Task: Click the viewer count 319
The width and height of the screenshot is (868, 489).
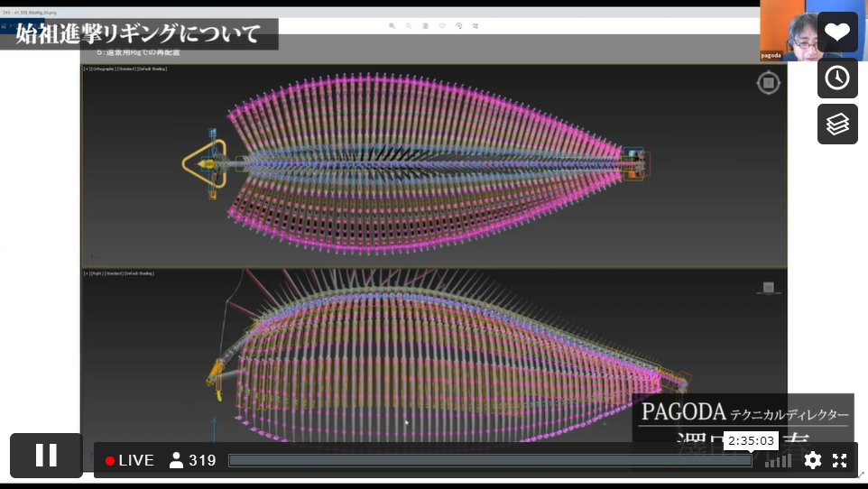Action: coord(192,460)
